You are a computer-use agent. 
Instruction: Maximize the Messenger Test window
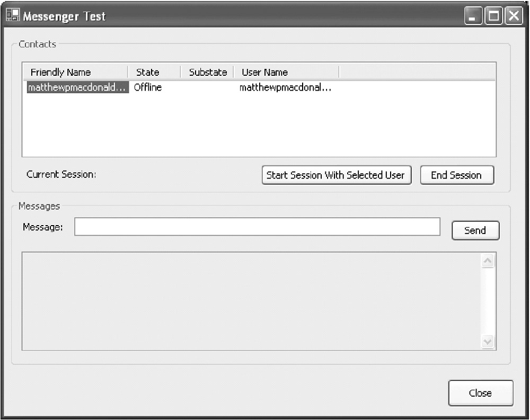click(x=493, y=16)
